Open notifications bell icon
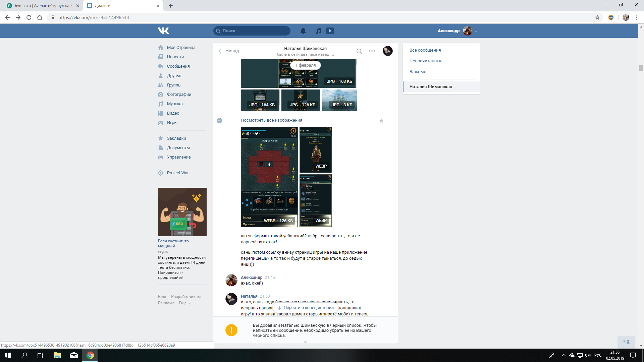 click(x=303, y=31)
